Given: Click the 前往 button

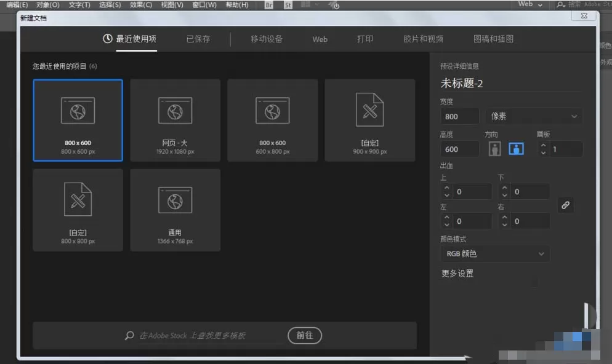Looking at the screenshot, I should click(x=304, y=336).
